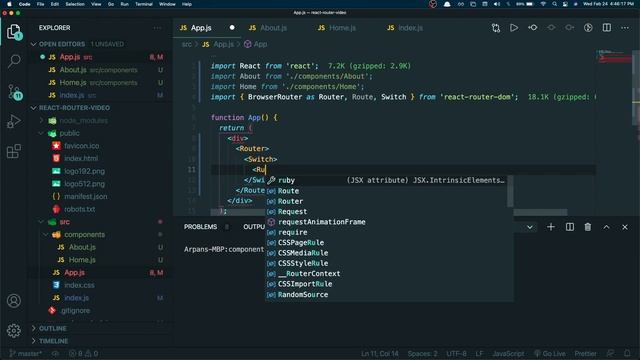Select the App.js editor tab

coord(201,28)
